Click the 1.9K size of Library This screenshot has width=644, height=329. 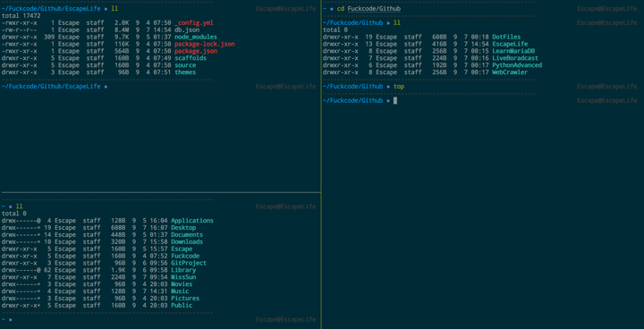point(119,270)
